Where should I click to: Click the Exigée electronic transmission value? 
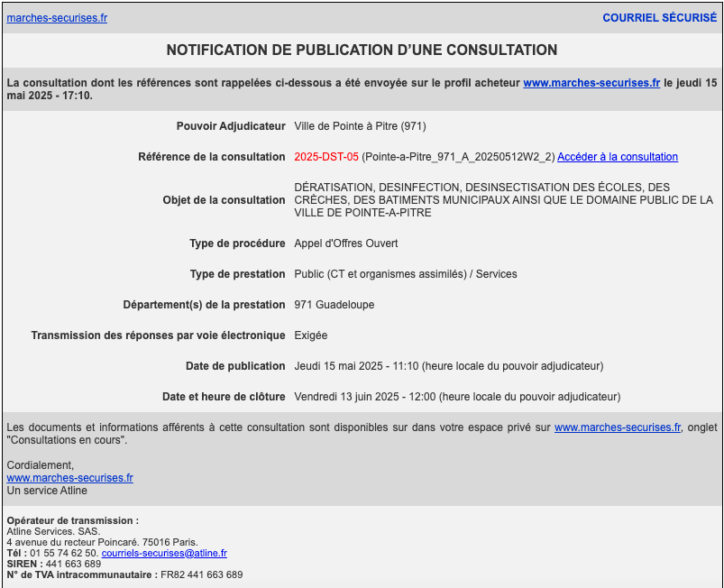(x=311, y=335)
